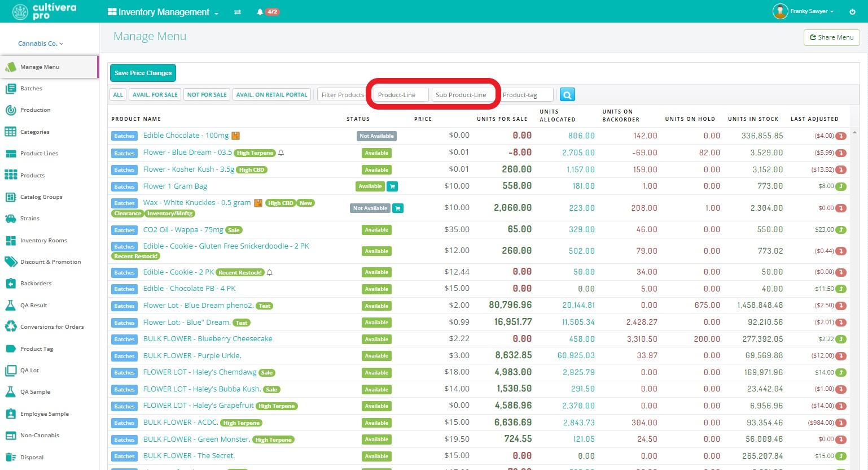
Task: Click bell icon beside Edible - Cookie - 2 PK
Action: coord(269,272)
